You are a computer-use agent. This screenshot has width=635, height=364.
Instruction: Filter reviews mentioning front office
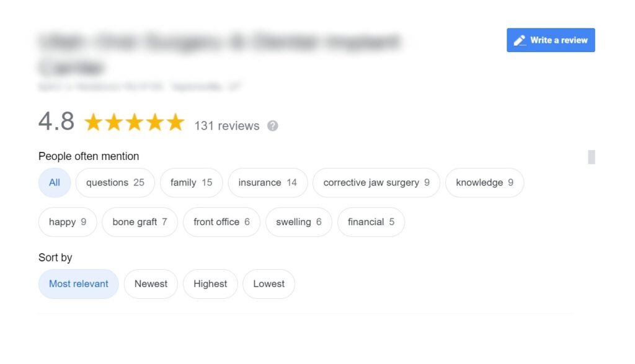point(221,222)
